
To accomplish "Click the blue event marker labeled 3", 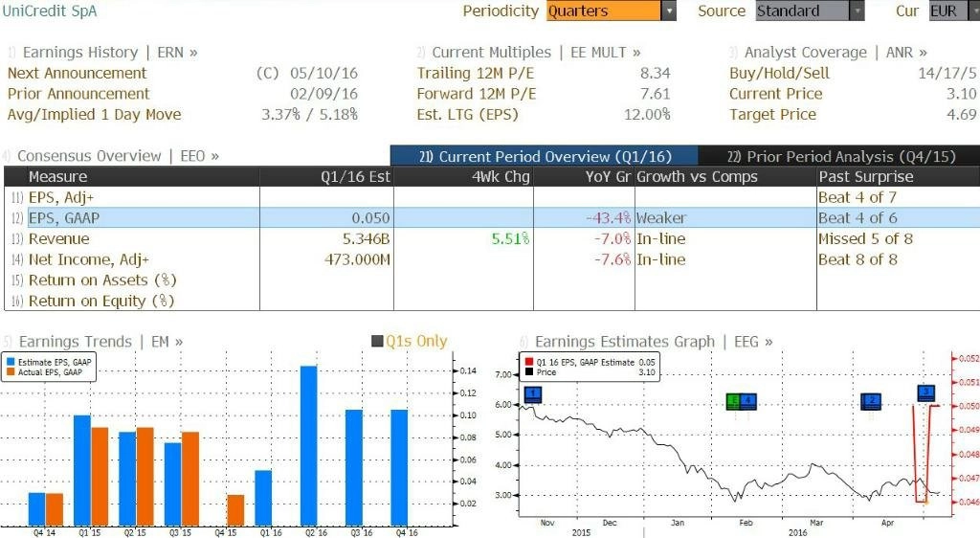I will pyautogui.click(x=925, y=393).
